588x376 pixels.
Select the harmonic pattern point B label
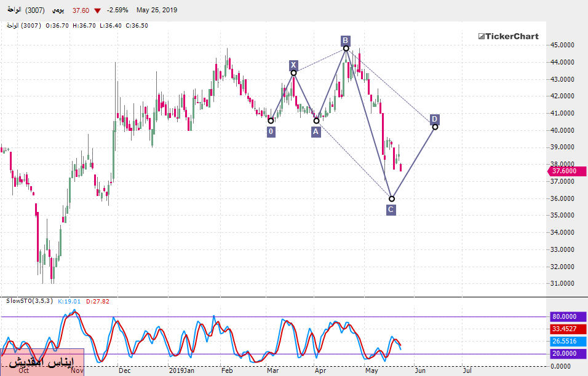pos(346,41)
